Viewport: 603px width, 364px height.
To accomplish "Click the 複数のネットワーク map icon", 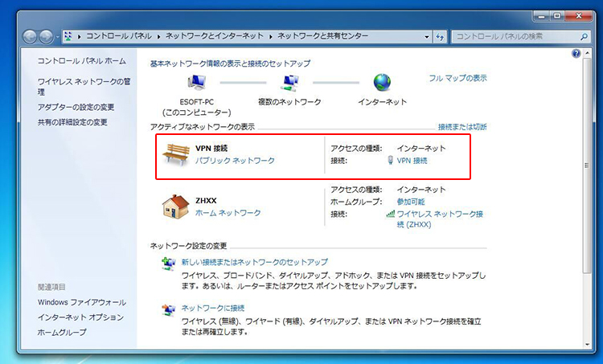I will click(289, 82).
